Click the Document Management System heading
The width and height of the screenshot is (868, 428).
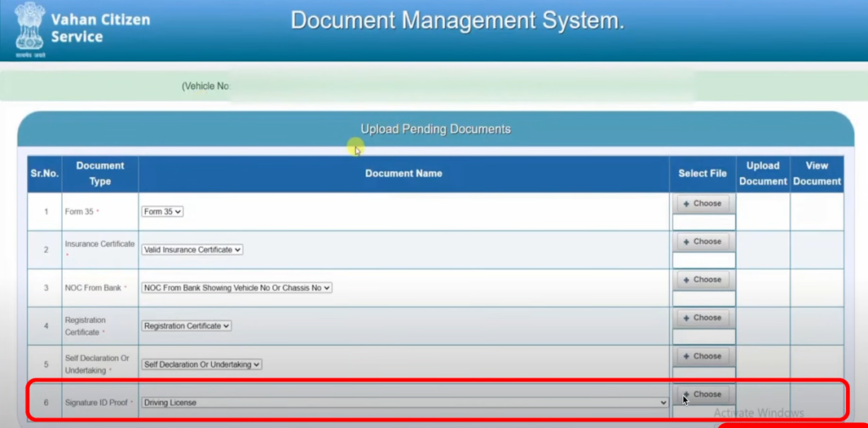pos(457,21)
